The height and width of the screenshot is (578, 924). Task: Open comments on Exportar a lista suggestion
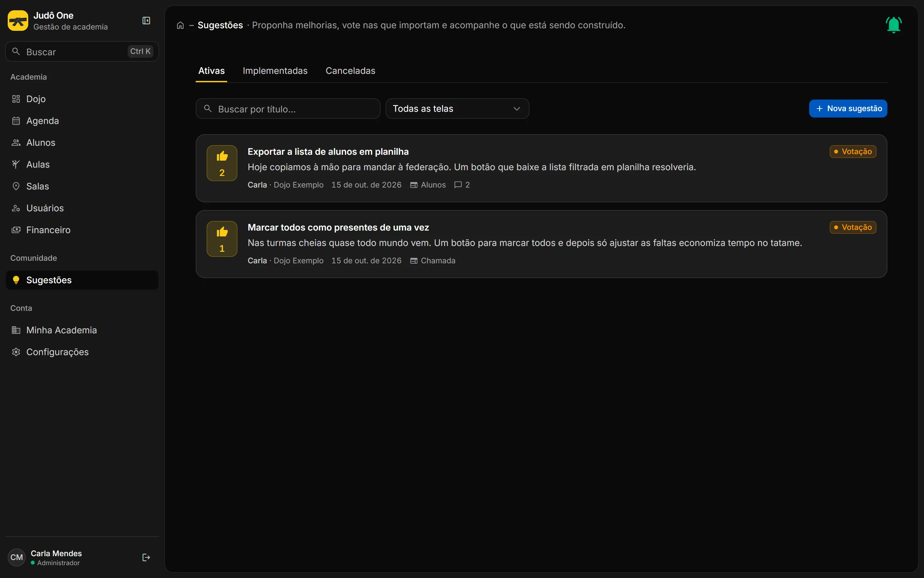(x=462, y=185)
